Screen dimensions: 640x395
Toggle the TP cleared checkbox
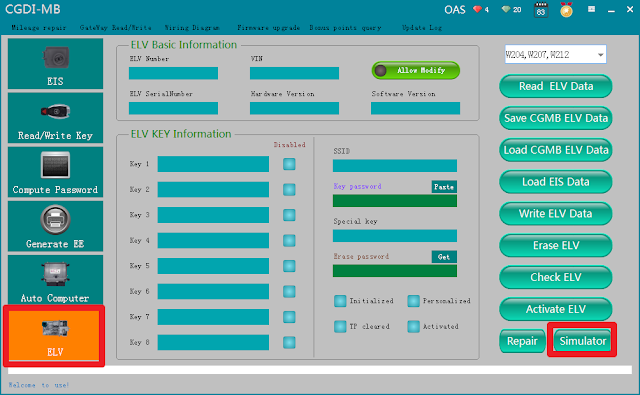point(340,326)
